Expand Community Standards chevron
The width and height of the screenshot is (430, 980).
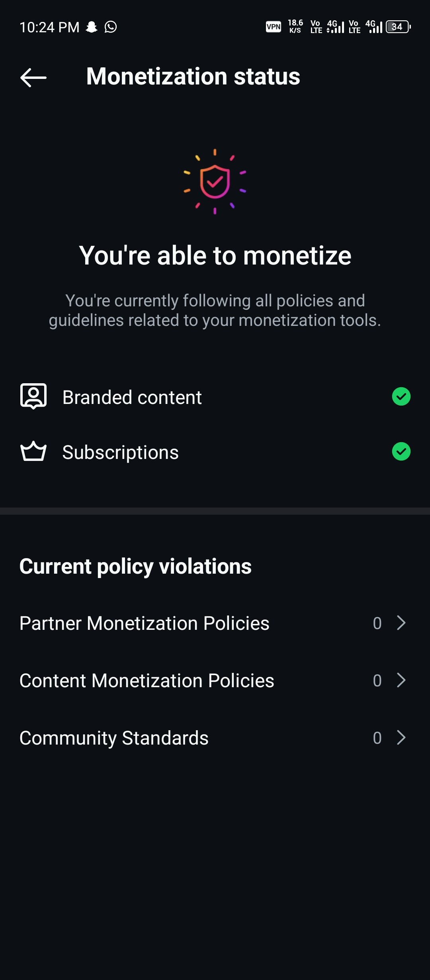401,737
